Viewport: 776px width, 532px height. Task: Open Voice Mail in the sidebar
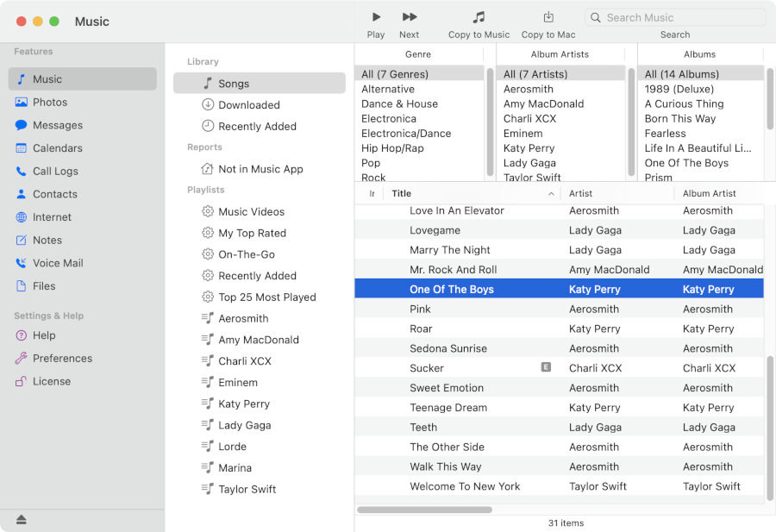83,263
